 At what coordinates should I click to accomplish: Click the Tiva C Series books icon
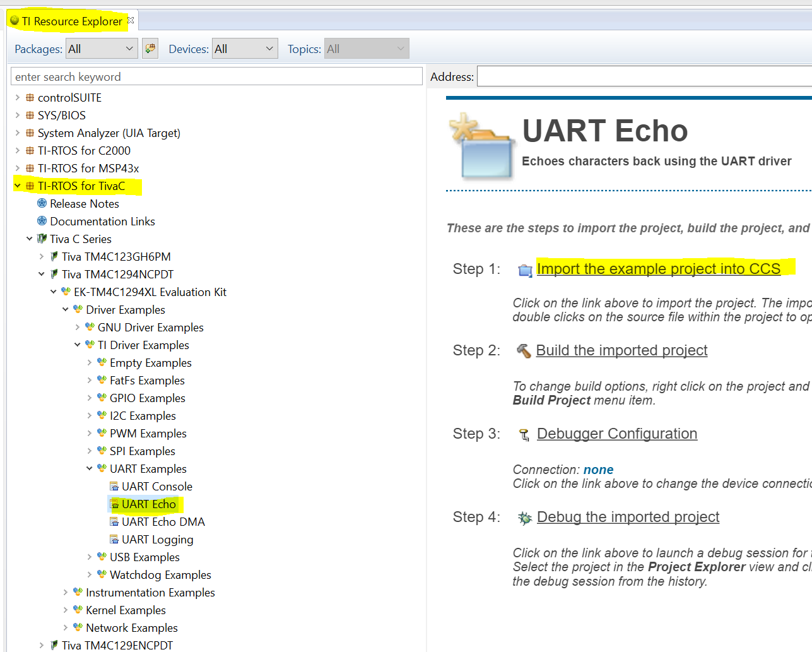click(x=42, y=239)
